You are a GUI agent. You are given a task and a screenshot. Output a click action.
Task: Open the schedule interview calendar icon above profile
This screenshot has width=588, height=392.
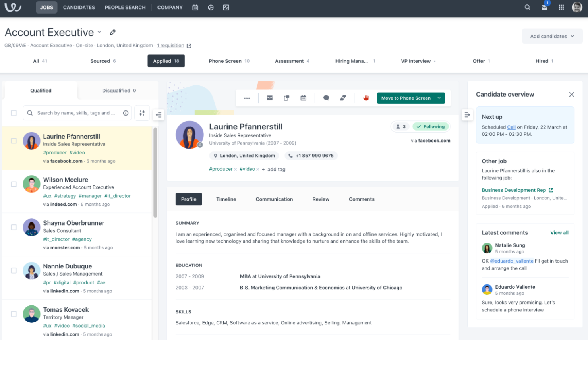tap(303, 98)
